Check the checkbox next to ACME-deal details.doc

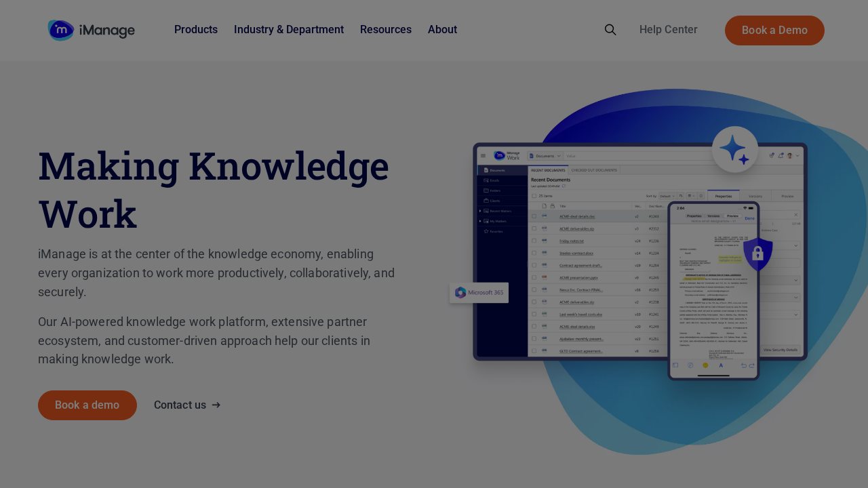point(534,216)
